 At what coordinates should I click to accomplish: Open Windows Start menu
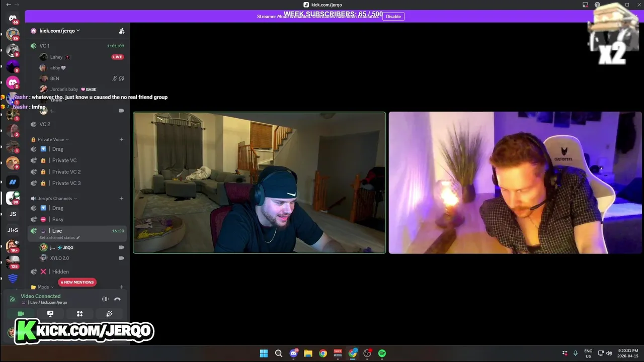264,353
